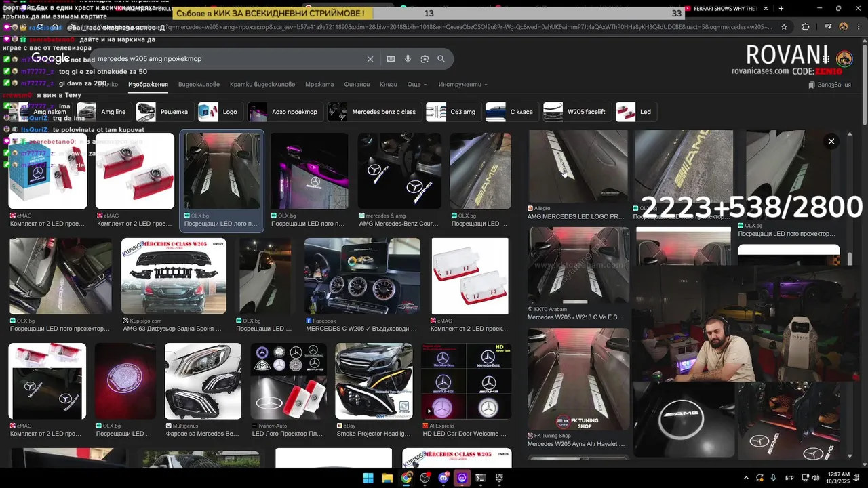The width and height of the screenshot is (868, 488).
Task: Open the Facebook MERCEDES C W205 interior thumbnail
Action: click(x=363, y=276)
